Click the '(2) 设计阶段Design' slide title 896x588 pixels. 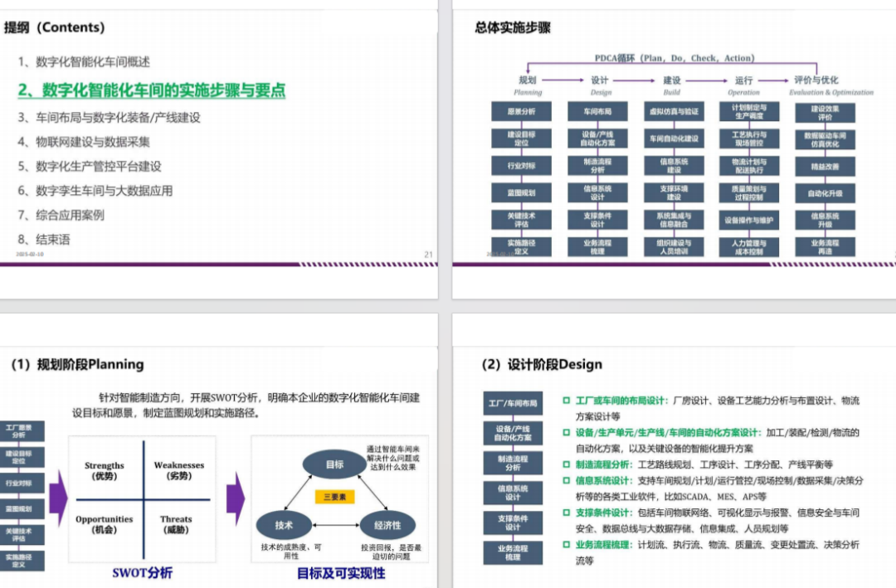[x=541, y=364]
